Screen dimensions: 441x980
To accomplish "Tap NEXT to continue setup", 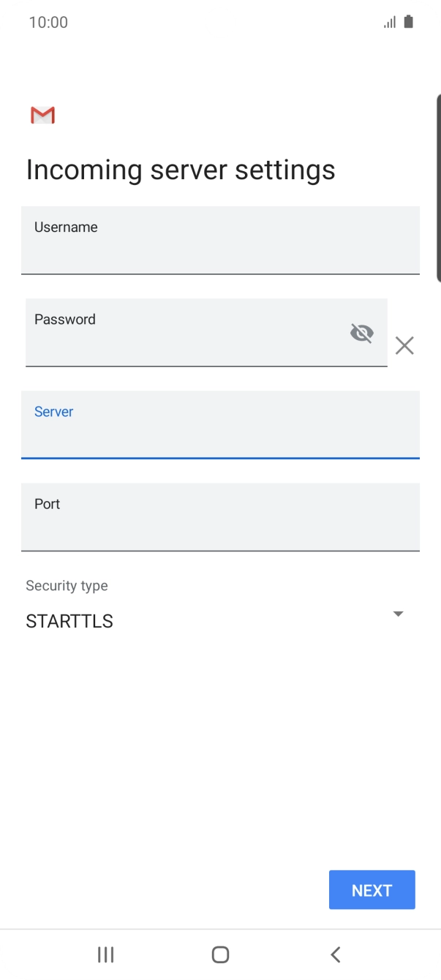I will pos(372,889).
